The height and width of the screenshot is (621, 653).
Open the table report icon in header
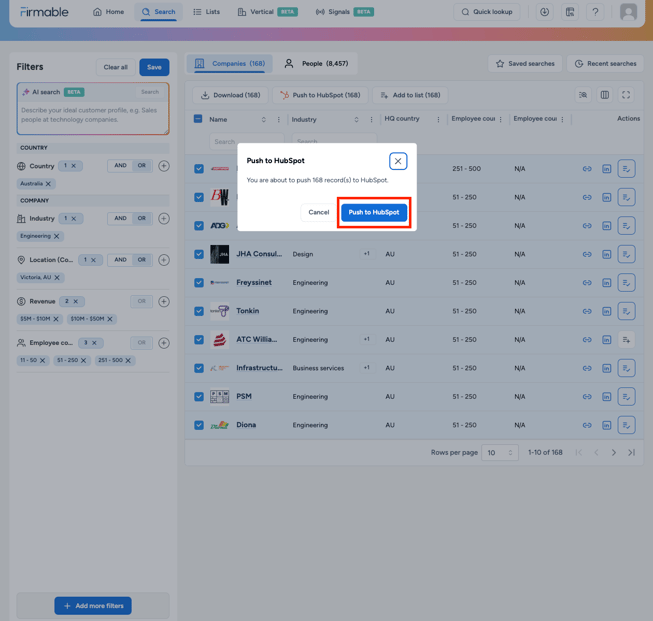[570, 12]
